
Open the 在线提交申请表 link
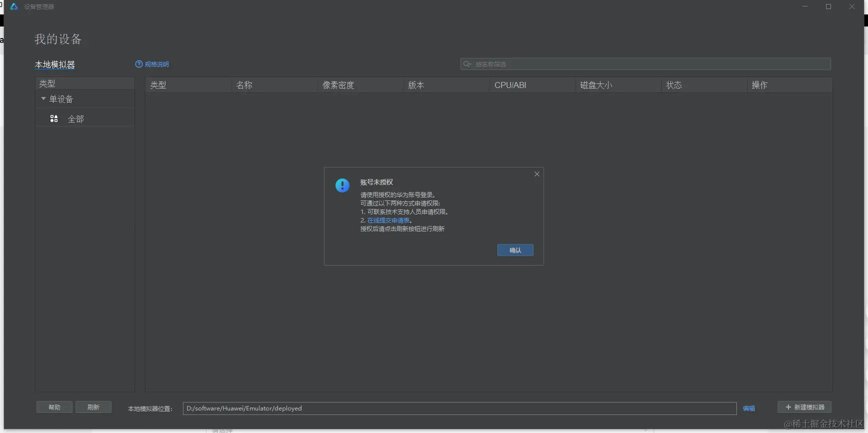click(x=388, y=220)
